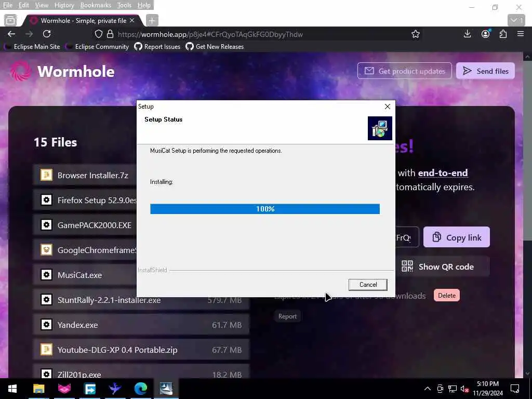Click the InstallShield setup icon in dialog

pyautogui.click(x=380, y=128)
